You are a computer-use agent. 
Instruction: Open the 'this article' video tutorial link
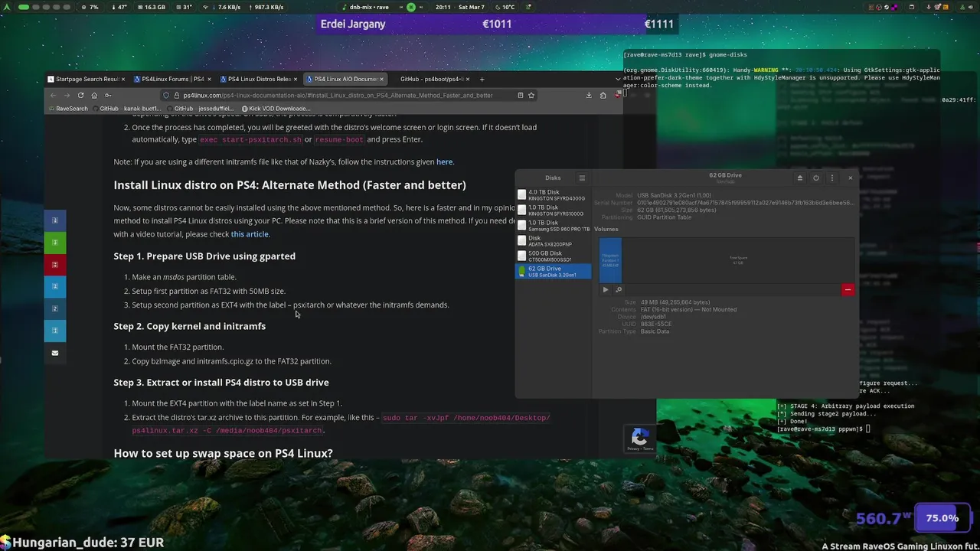250,234
